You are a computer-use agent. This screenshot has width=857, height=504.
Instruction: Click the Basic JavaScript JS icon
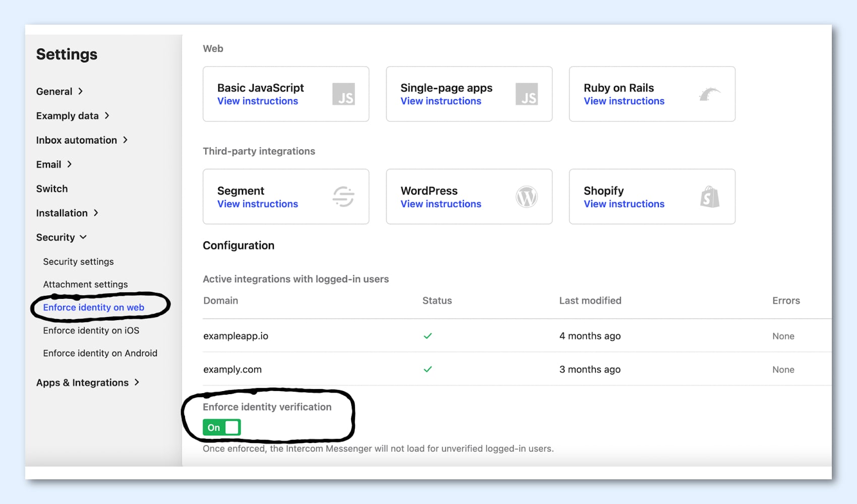343,94
